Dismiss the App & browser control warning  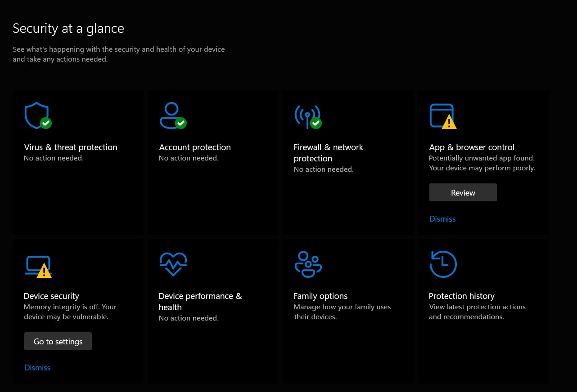[442, 219]
